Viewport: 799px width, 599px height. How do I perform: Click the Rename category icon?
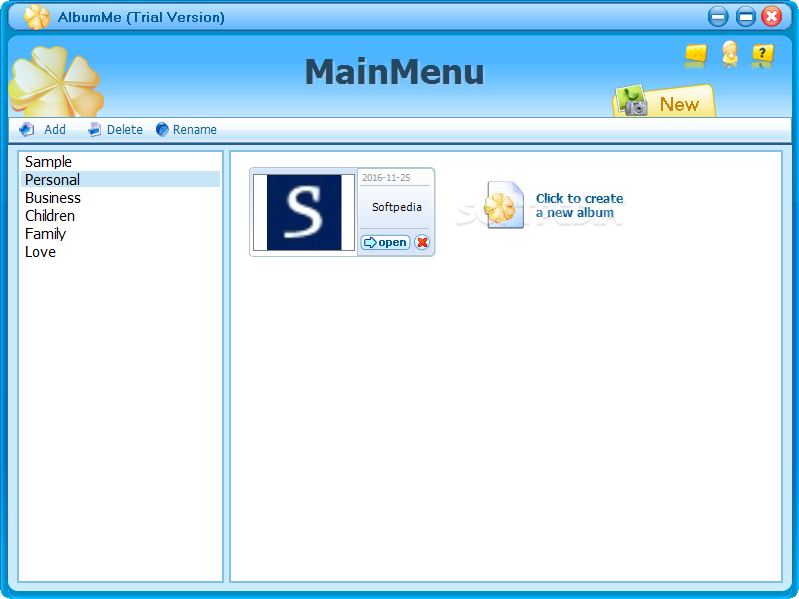pos(162,130)
